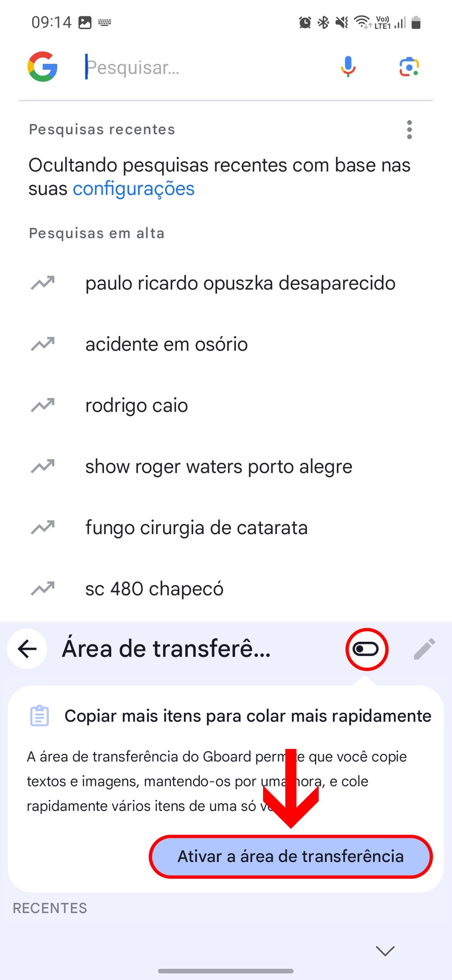Viewport: 452px width, 980px height.
Task: Go back from the clipboard panel
Action: (27, 649)
